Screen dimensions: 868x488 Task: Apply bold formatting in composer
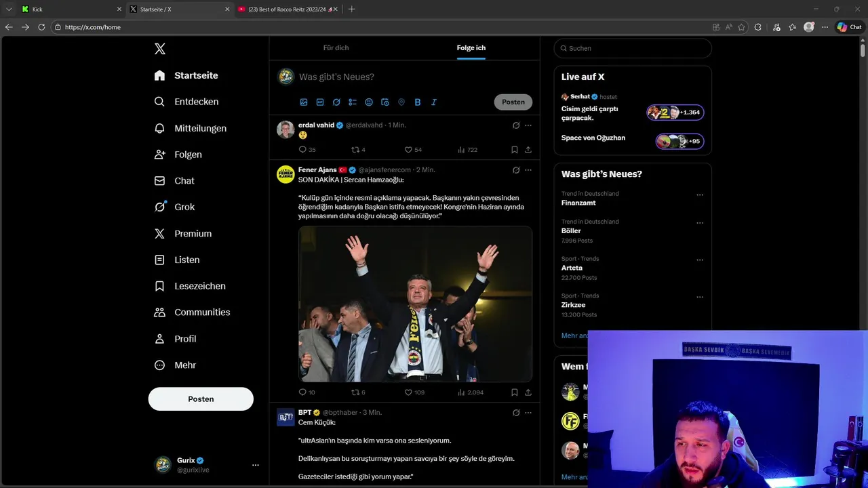(418, 102)
